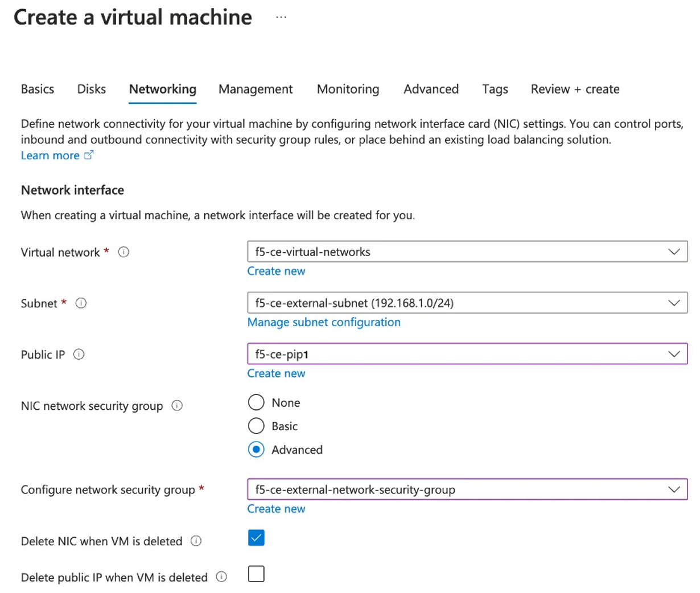The image size is (700, 593).
Task: Click info icon for Delete public IP option
Action: coord(221,577)
